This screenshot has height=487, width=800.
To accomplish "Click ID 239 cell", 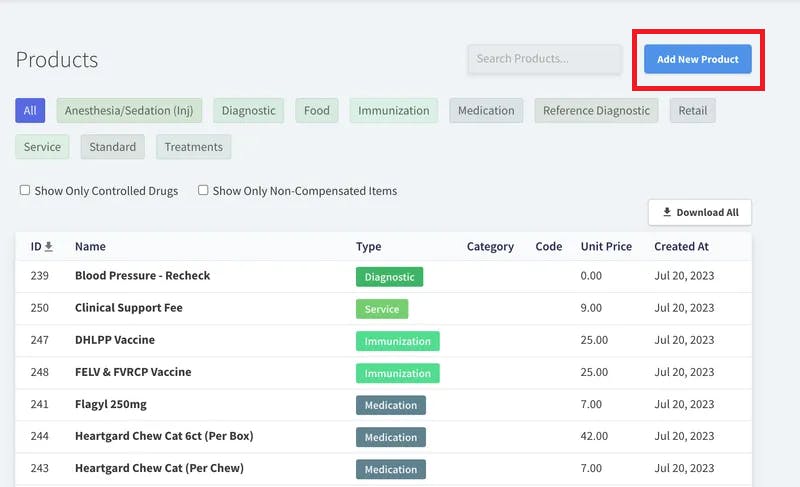I will pos(40,276).
